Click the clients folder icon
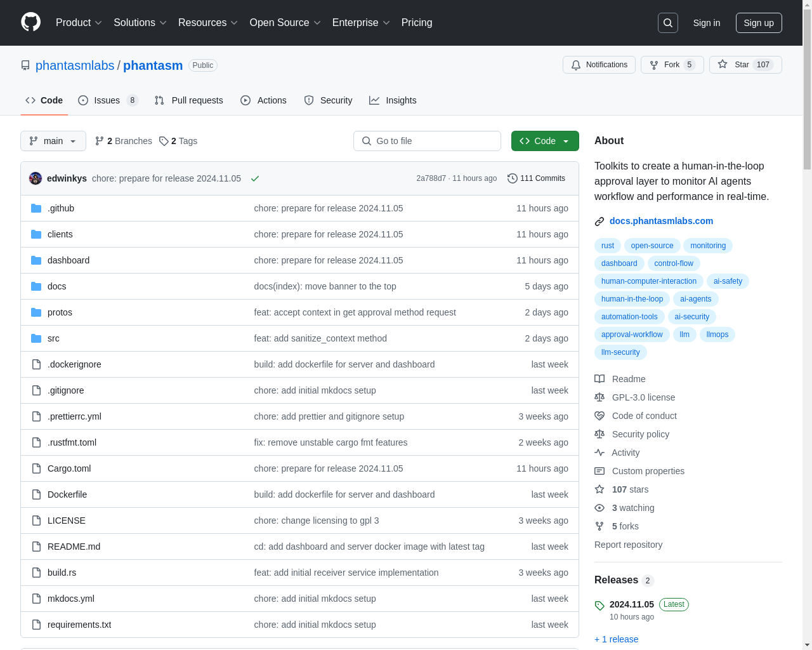Image resolution: width=812 pixels, height=650 pixels. coord(36,234)
